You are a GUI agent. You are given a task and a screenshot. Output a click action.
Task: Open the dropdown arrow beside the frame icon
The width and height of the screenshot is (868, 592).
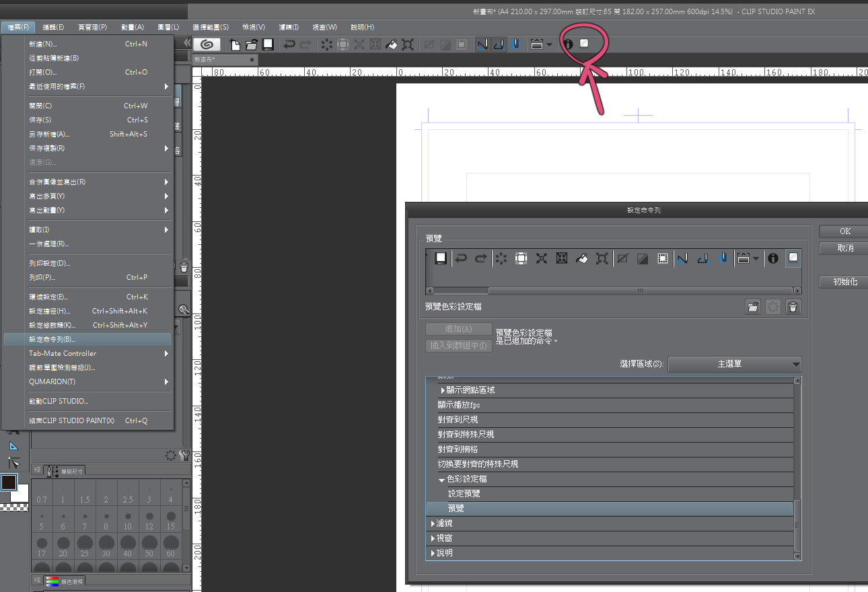pos(549,45)
